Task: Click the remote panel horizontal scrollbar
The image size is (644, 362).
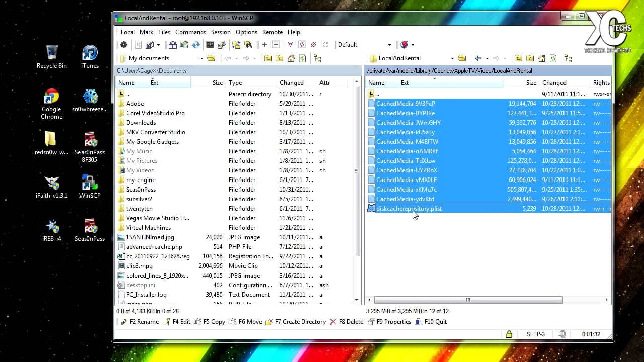Action: pos(468,300)
